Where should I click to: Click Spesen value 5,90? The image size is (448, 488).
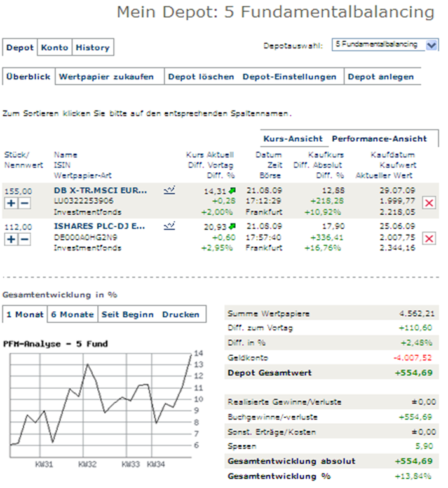point(424,446)
